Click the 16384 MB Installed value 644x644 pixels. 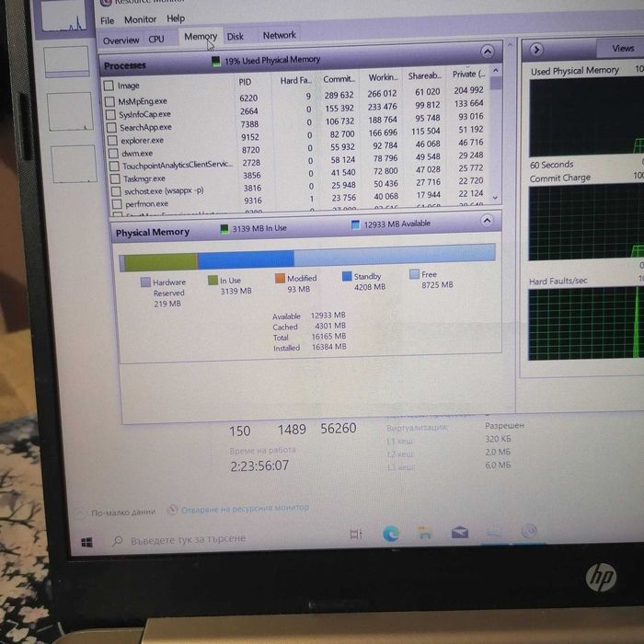(329, 347)
